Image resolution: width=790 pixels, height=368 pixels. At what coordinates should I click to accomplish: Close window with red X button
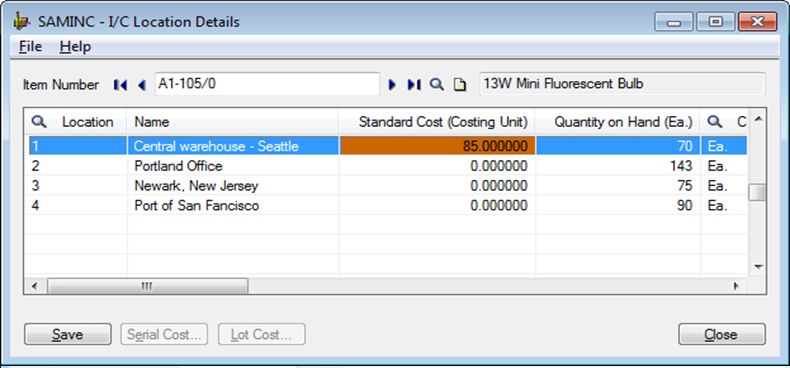[757, 22]
